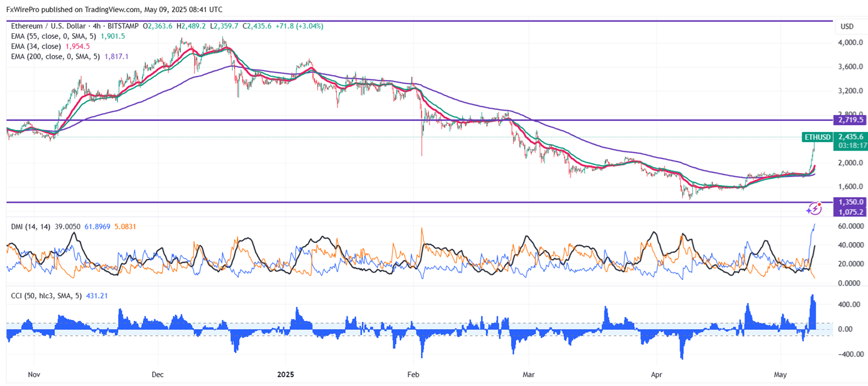Image resolution: width=868 pixels, height=386 pixels.
Task: Click the 1,350.0 horizontal line price label
Action: [x=850, y=202]
